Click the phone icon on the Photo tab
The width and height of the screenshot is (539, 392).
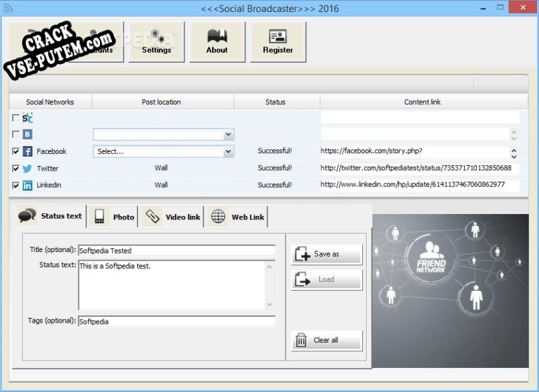click(99, 217)
